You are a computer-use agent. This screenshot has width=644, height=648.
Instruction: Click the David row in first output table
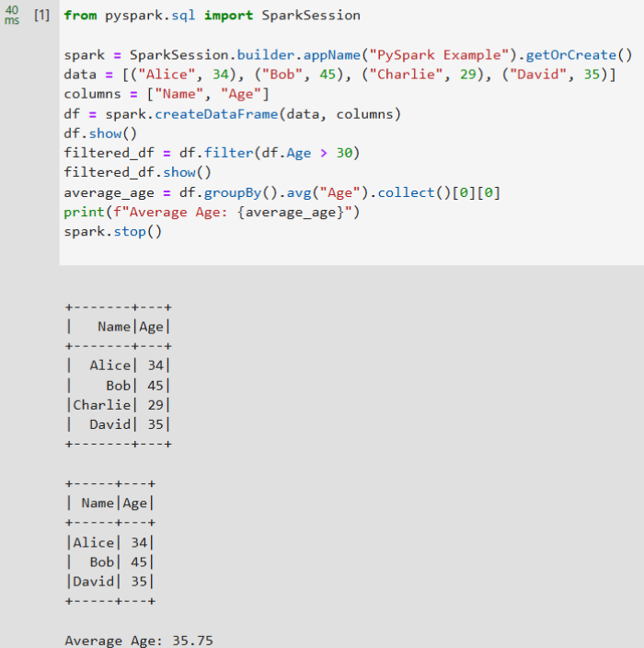(118, 424)
